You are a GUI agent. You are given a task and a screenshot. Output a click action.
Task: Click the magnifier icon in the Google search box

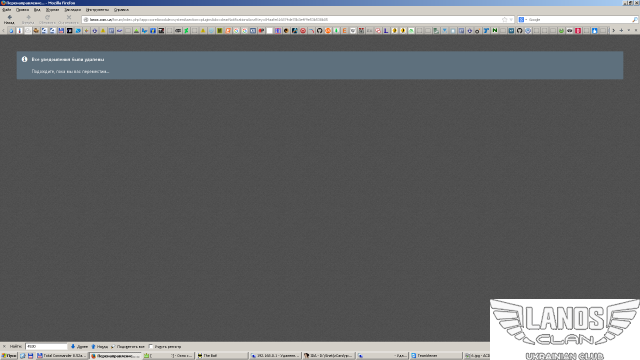coord(635,20)
